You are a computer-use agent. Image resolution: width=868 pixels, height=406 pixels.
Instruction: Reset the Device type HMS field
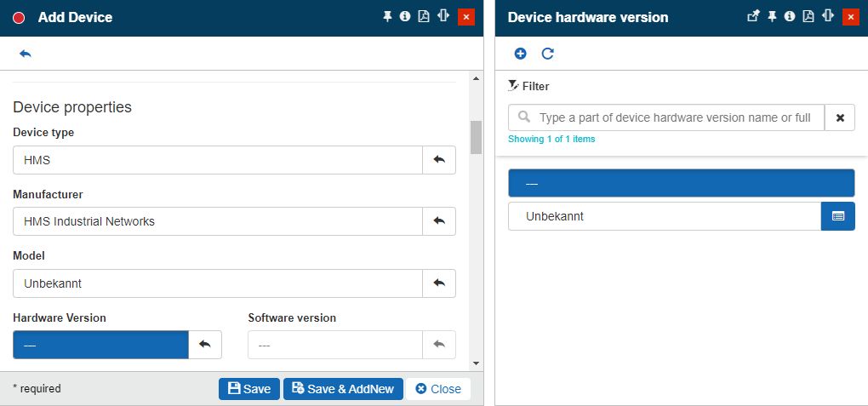point(439,160)
